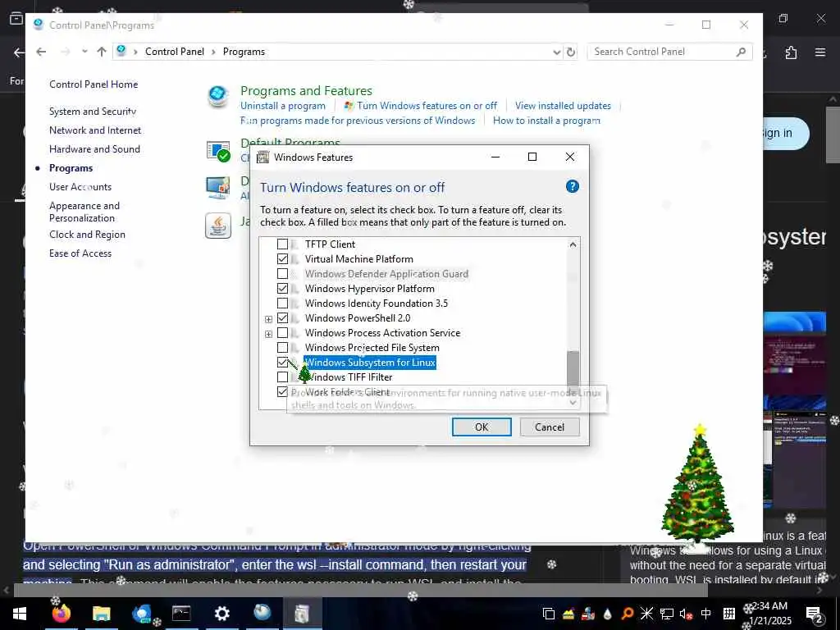Click the Task View tray icon
The image size is (840, 630).
tap(548, 614)
